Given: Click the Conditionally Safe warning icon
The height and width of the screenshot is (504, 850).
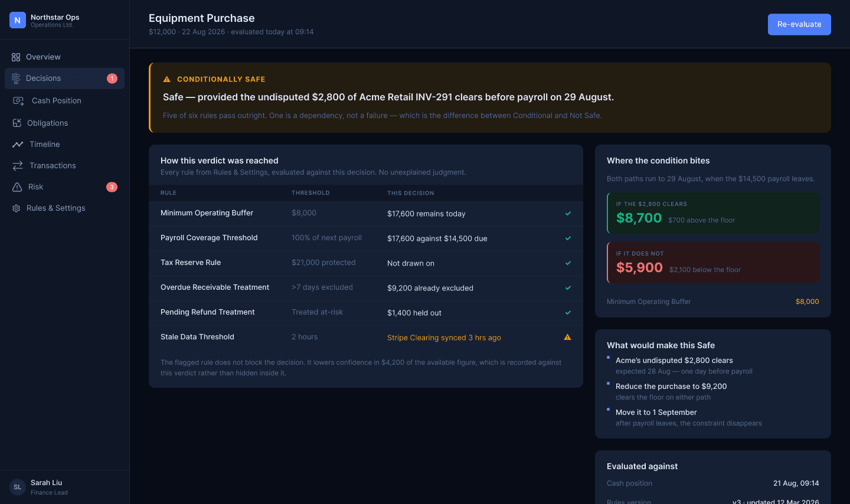Looking at the screenshot, I should pyautogui.click(x=167, y=79).
